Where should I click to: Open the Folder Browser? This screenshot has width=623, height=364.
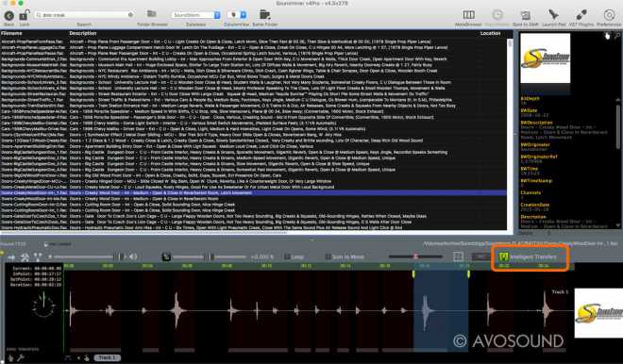152,14
